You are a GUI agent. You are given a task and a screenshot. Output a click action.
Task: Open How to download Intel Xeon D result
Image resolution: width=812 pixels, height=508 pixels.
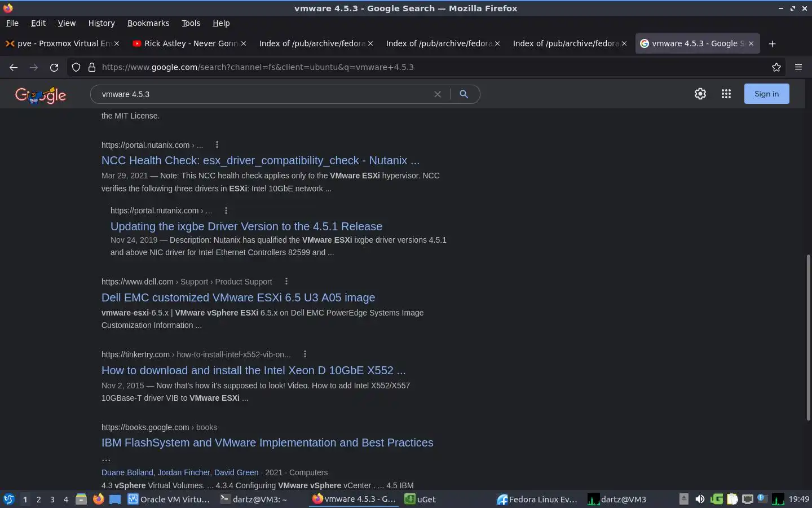pos(254,370)
